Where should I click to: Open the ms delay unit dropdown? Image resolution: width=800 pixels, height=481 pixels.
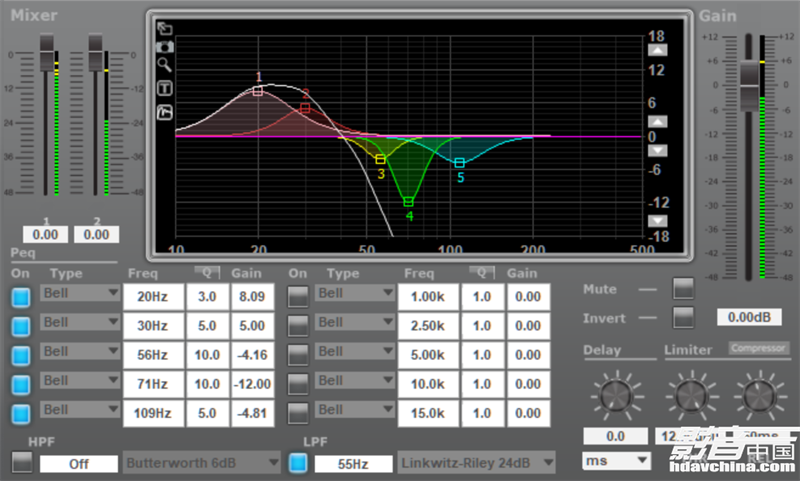point(614,461)
